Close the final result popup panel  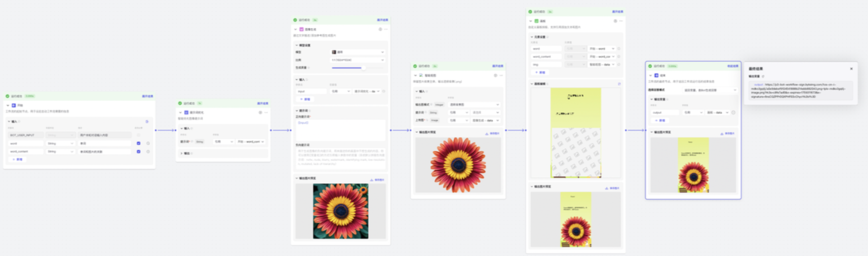[851, 69]
